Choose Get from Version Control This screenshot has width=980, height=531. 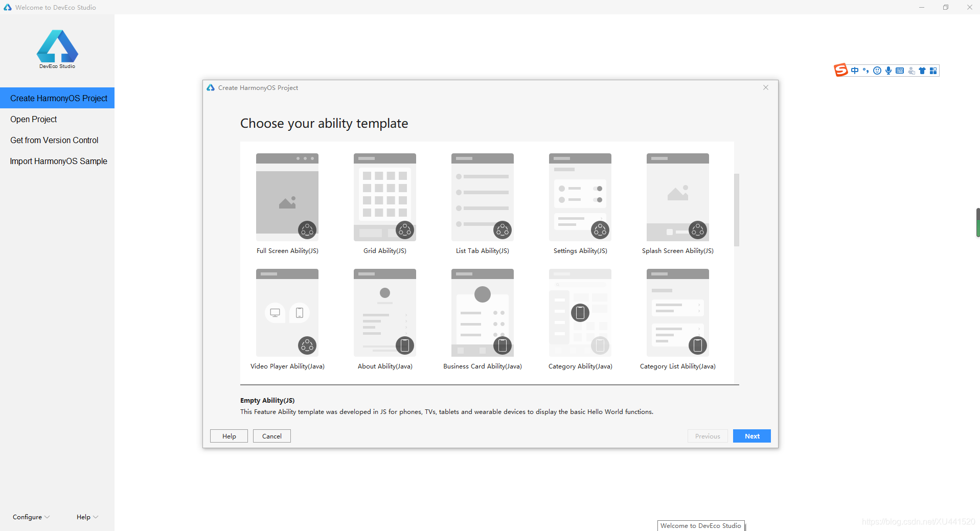tap(57, 140)
